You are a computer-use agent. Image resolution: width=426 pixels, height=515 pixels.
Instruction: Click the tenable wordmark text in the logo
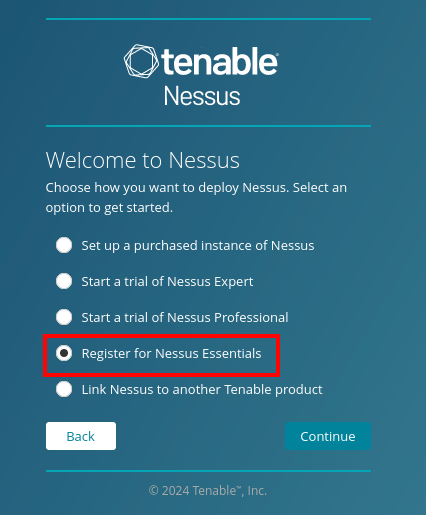(x=220, y=61)
